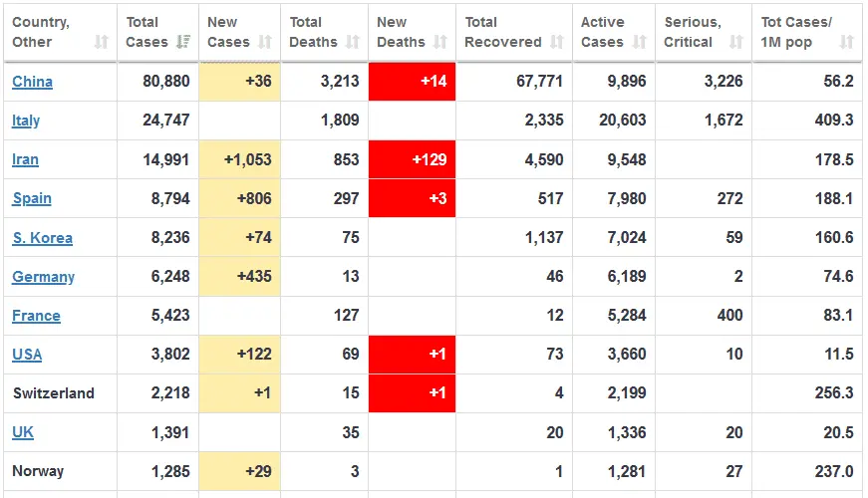
Task: Visit the Germany country link
Action: 43,277
